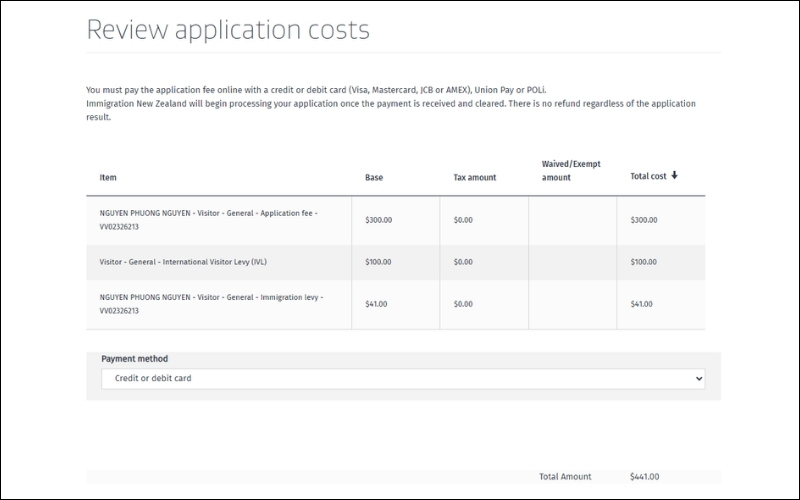The height and width of the screenshot is (500, 800).
Task: Click the $441.00 total amount value
Action: [x=644, y=477]
